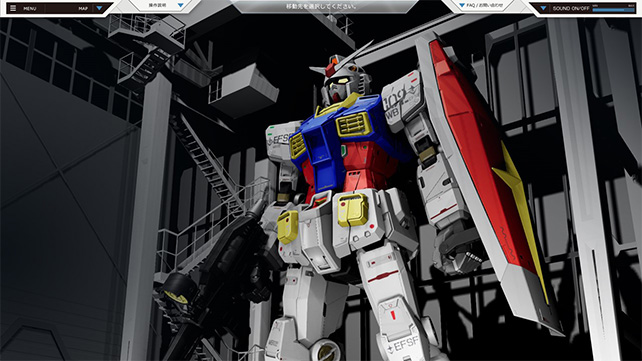The height and width of the screenshot is (361, 642).
Task: Click the EFSF marking on the leg
Action: 403,344
